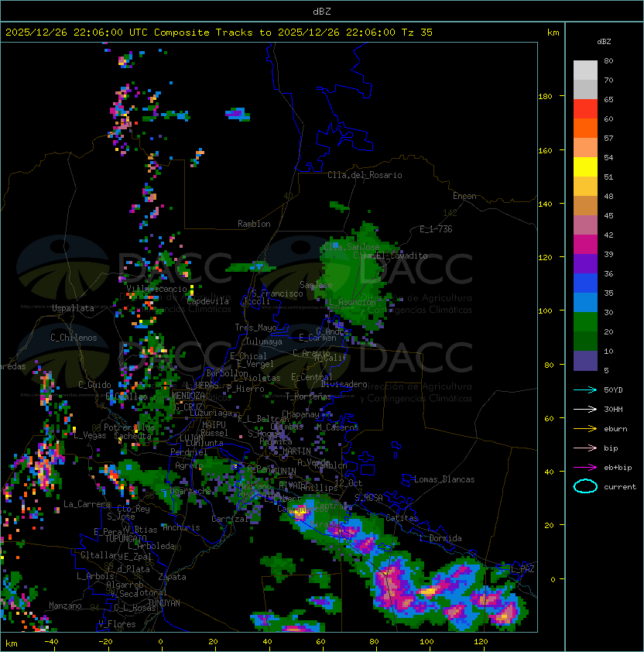
Task: Click the Capdevila label on map
Action: coord(208,301)
